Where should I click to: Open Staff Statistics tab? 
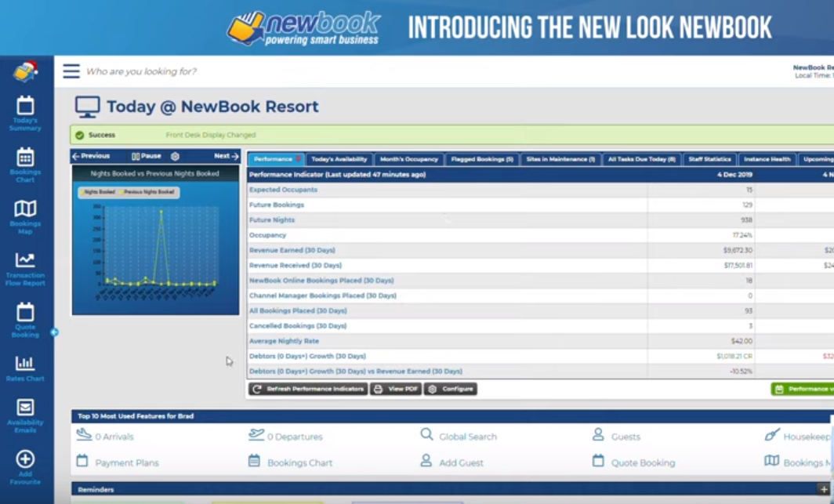pyautogui.click(x=709, y=159)
